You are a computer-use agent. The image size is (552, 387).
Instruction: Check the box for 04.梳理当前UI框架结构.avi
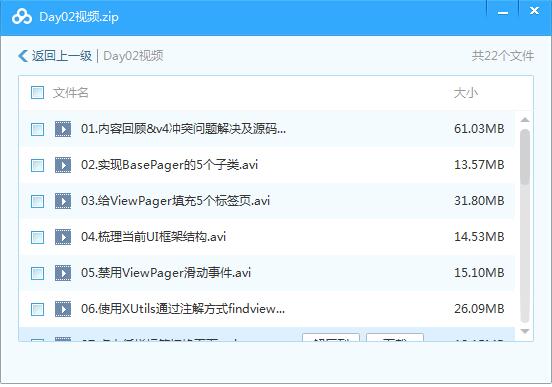coord(37,237)
